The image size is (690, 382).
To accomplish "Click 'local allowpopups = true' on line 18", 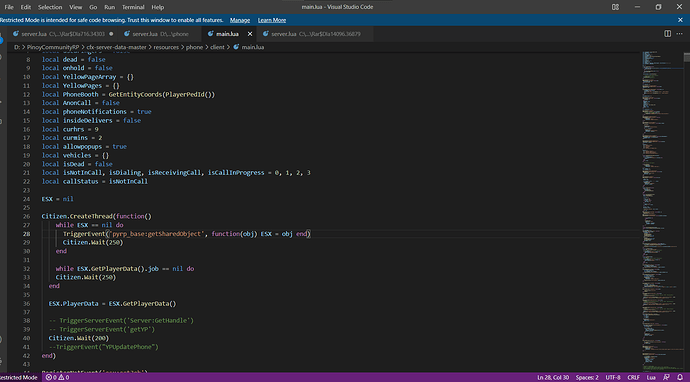I will point(84,147).
